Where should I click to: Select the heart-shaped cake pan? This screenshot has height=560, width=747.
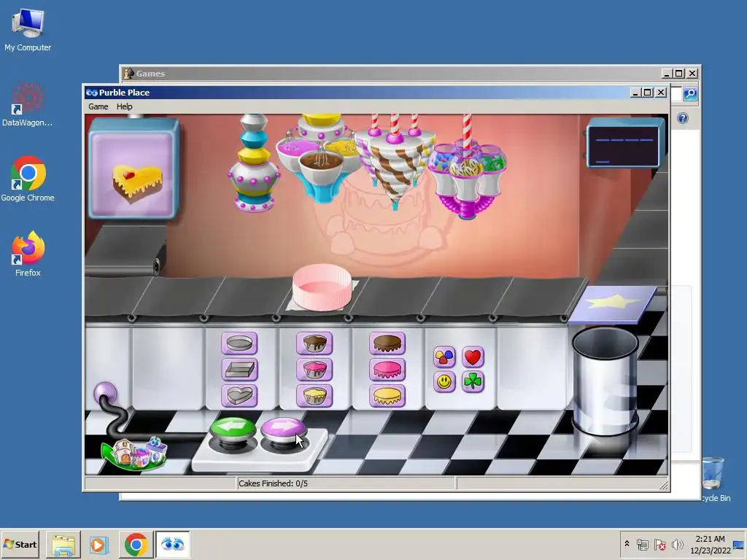pyautogui.click(x=239, y=395)
